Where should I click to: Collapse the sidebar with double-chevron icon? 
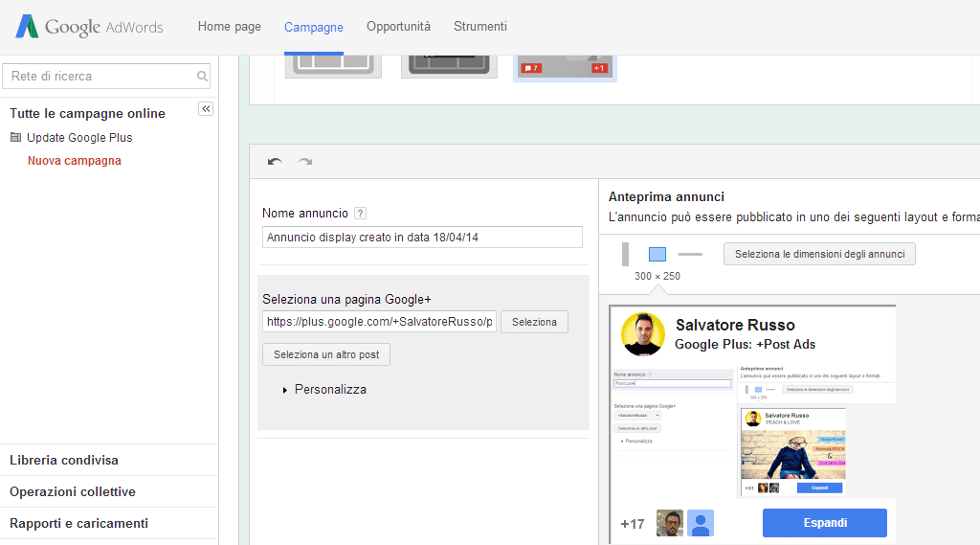pos(206,109)
